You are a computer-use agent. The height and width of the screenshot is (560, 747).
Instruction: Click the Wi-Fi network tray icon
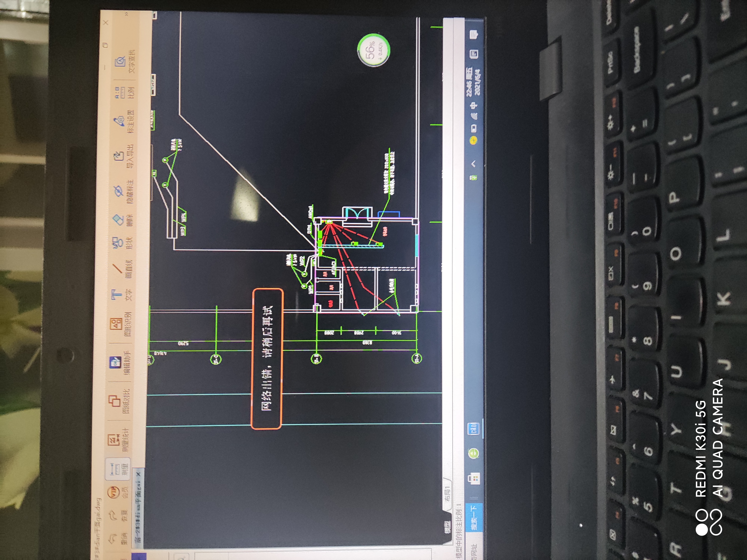tap(474, 116)
